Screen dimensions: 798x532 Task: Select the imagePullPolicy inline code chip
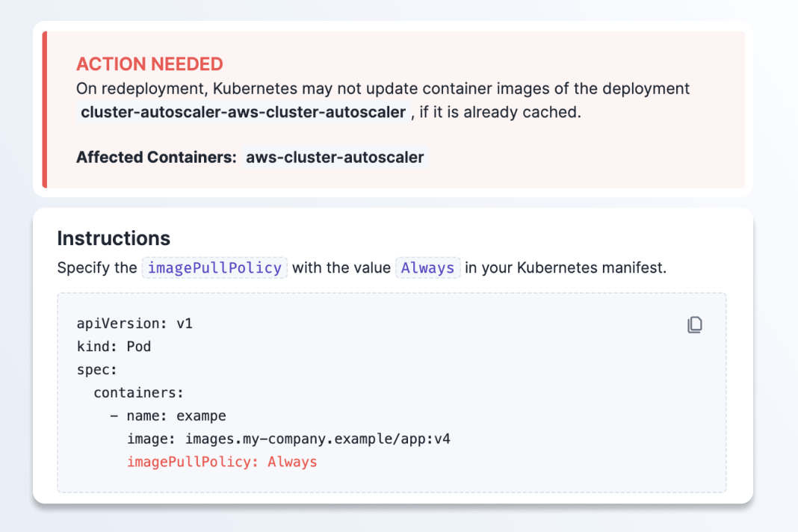(214, 267)
